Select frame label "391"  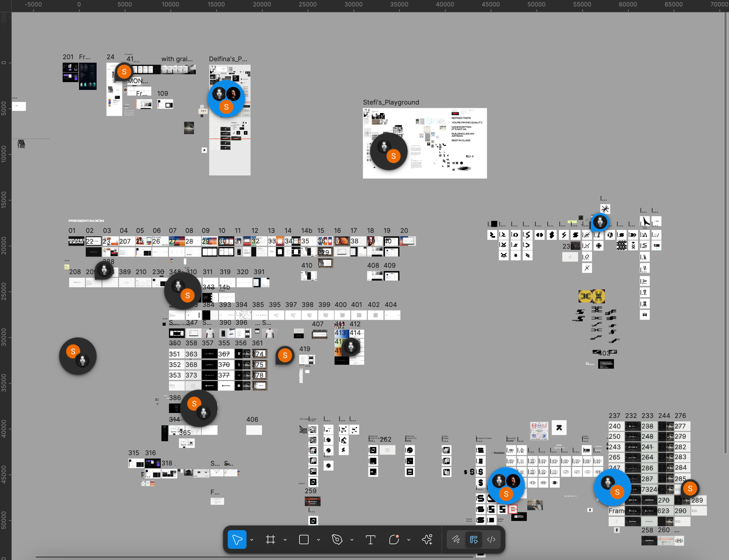coord(259,272)
